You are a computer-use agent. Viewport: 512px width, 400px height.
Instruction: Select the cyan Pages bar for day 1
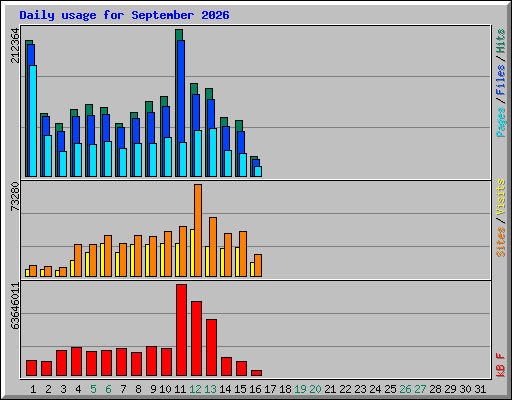(x=33, y=121)
